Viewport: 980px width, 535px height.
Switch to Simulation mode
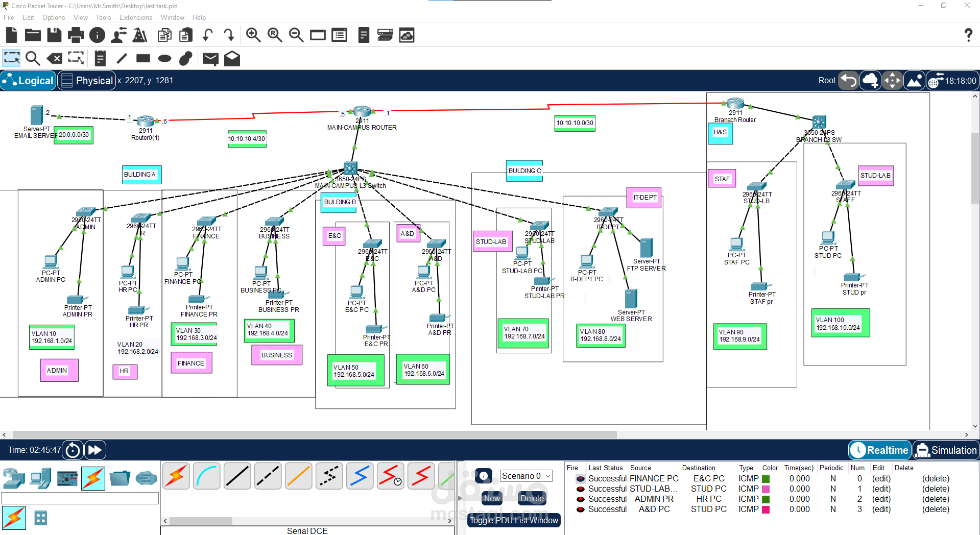[x=945, y=450]
